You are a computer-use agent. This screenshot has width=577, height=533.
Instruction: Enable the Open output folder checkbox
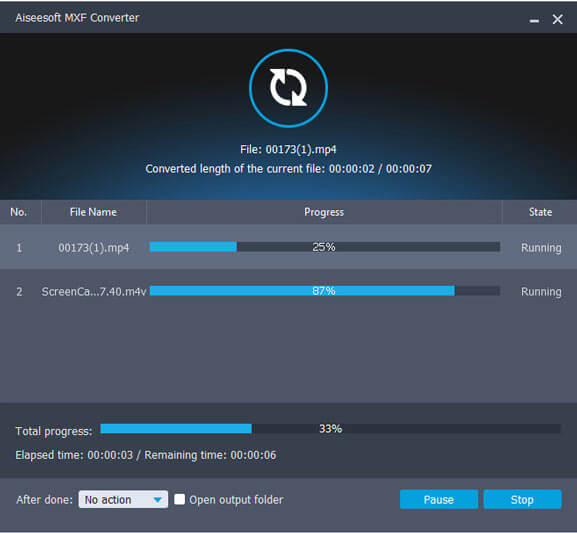180,499
